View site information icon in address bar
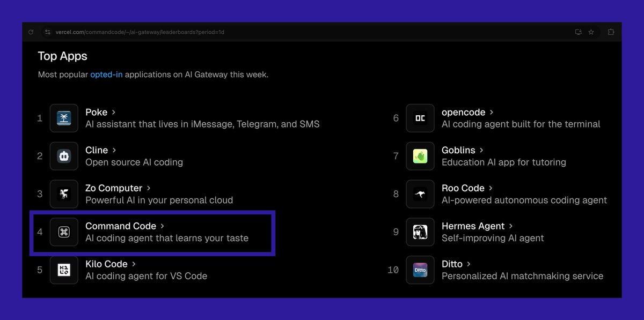This screenshot has width=644, height=320. [x=47, y=32]
